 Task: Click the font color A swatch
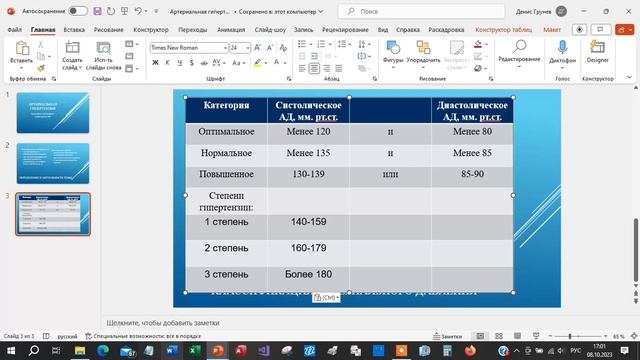point(276,63)
